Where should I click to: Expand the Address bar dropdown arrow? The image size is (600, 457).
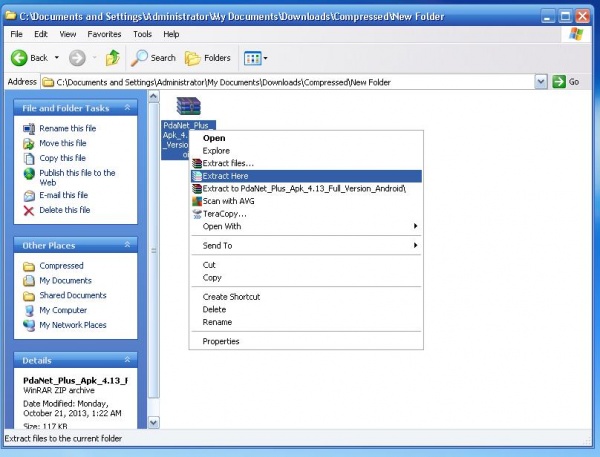click(541, 81)
